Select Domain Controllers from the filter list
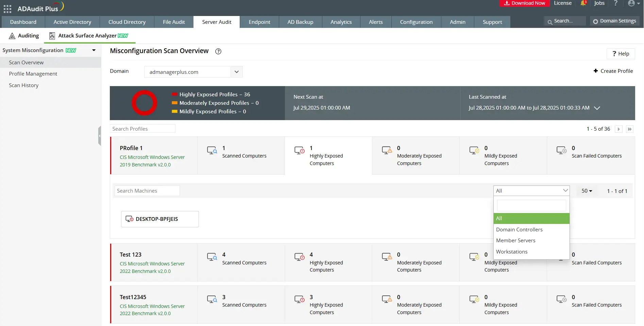This screenshot has height=326, width=644. (x=519, y=230)
